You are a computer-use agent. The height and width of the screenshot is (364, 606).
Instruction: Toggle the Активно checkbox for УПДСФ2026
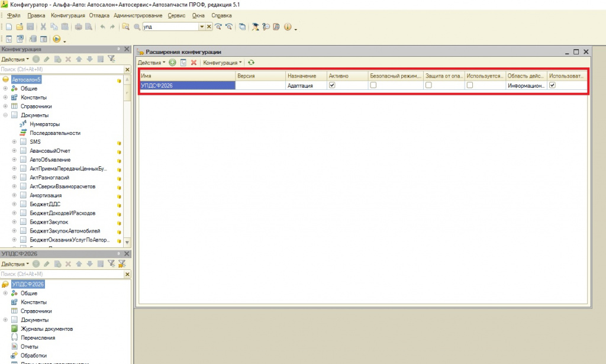(x=332, y=85)
